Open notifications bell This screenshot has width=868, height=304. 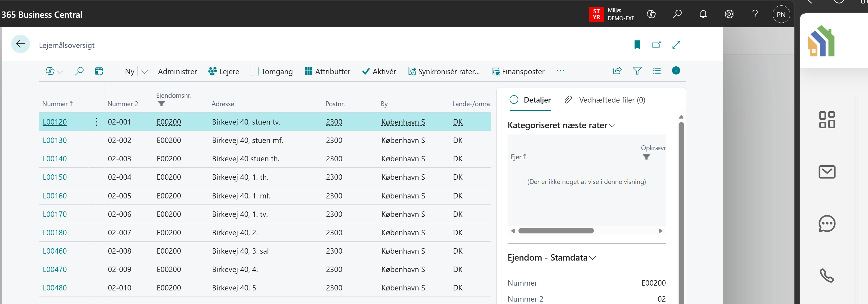point(703,14)
